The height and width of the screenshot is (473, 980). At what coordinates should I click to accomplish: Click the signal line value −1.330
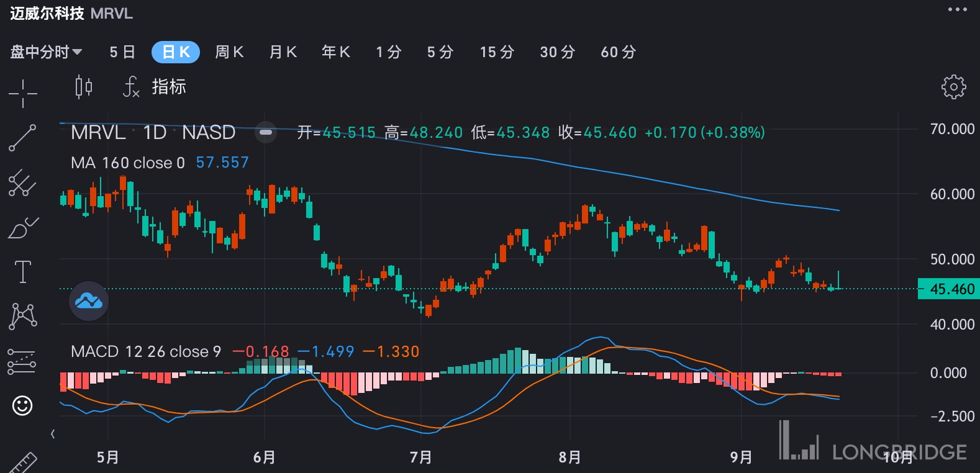(x=391, y=351)
